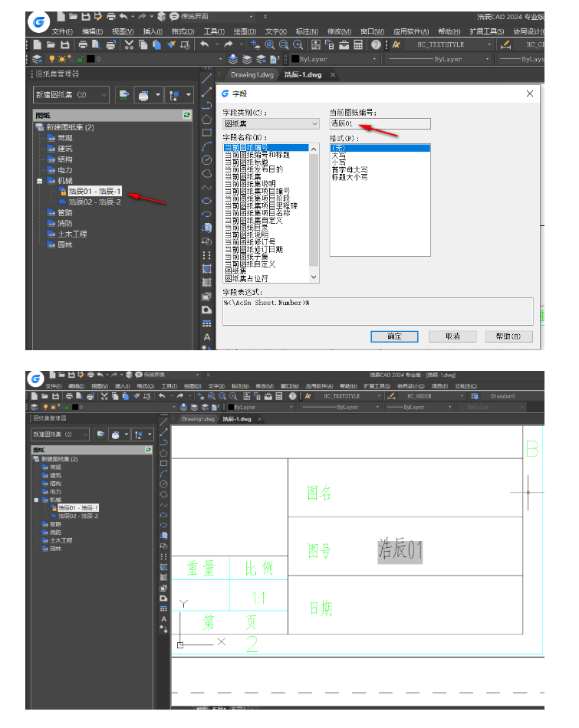Switch to Drawing1.dwg tab in upper window
This screenshot has height=728, width=579.
coord(252,75)
